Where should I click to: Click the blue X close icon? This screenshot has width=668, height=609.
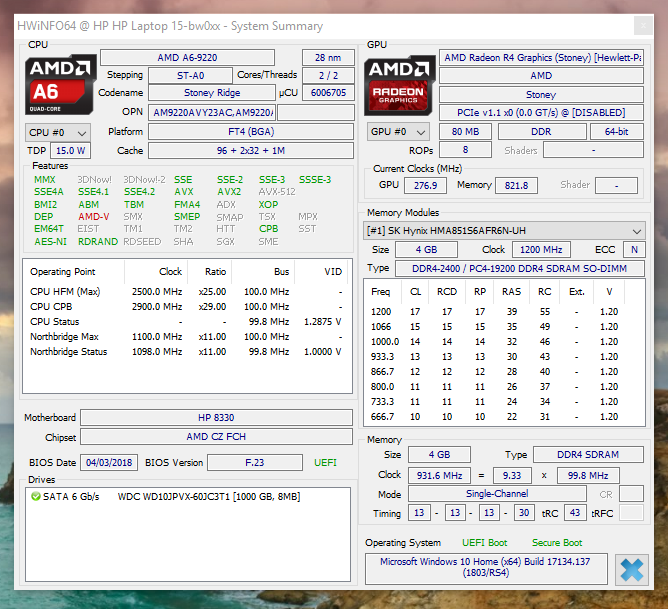coord(631,570)
